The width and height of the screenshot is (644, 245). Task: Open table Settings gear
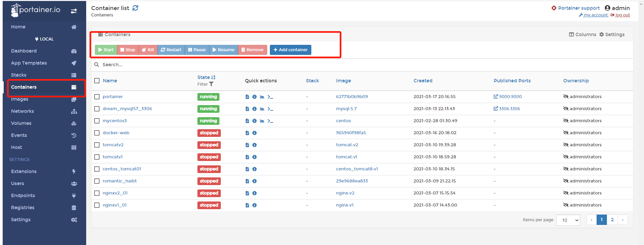[612, 34]
